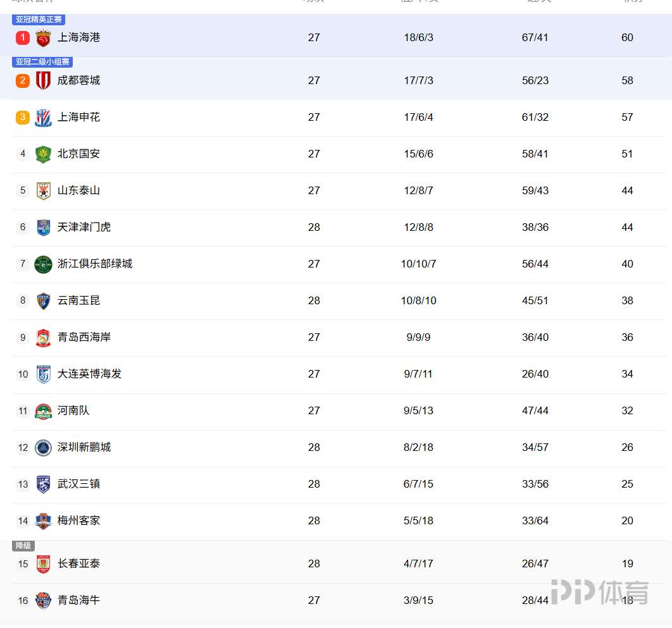The width and height of the screenshot is (672, 628).
Task: Open the 云南玉昆 team name link
Action: click(x=78, y=300)
